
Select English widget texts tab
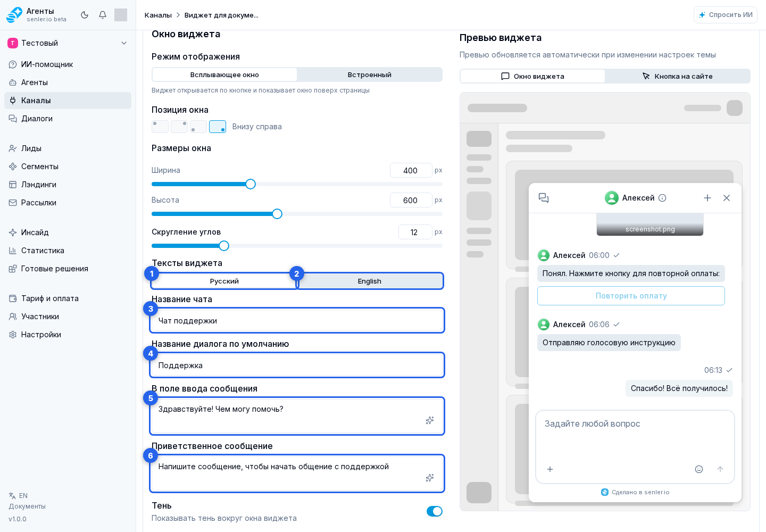click(x=370, y=281)
